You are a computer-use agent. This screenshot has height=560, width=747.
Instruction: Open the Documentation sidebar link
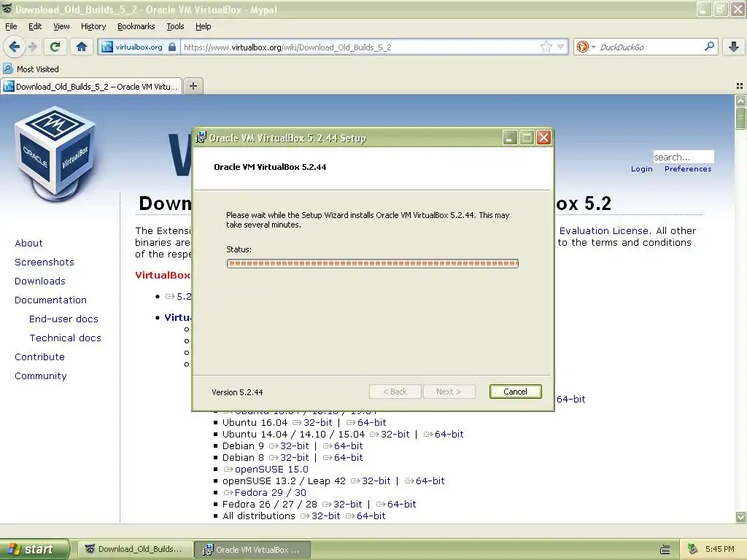50,300
